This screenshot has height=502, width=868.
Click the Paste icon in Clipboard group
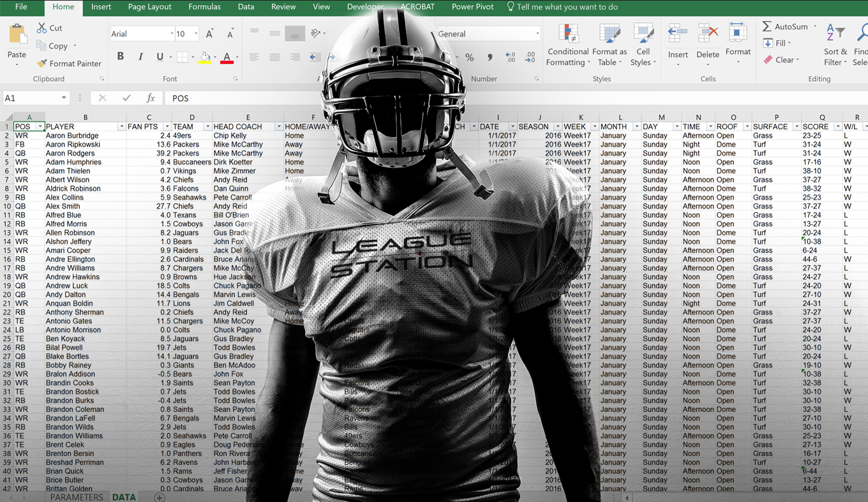click(17, 34)
